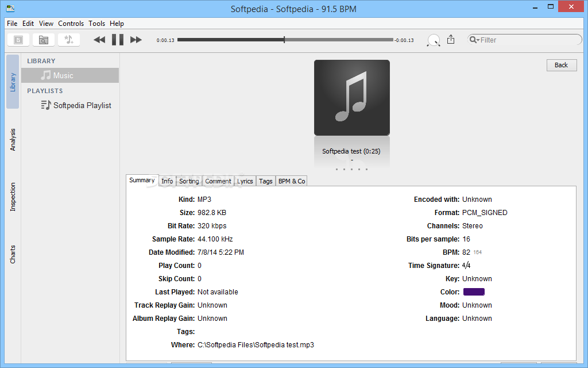Click the alternative BPM value 164
The width and height of the screenshot is (588, 368).
click(477, 252)
